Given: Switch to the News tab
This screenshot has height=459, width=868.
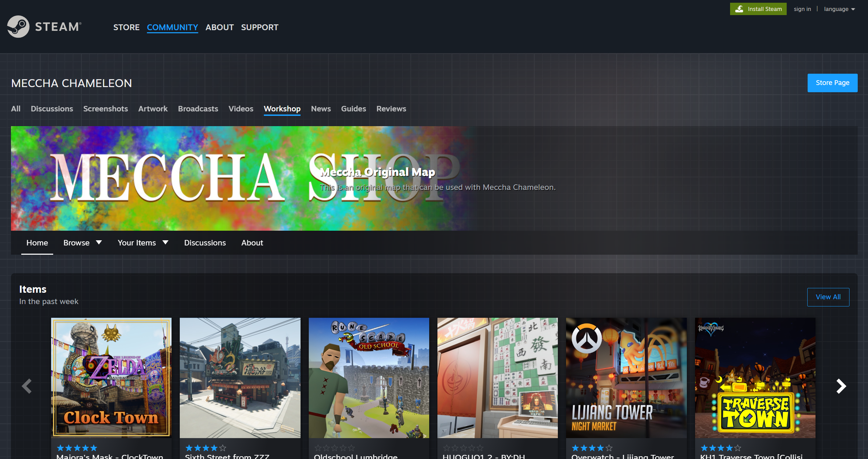Looking at the screenshot, I should [x=321, y=109].
